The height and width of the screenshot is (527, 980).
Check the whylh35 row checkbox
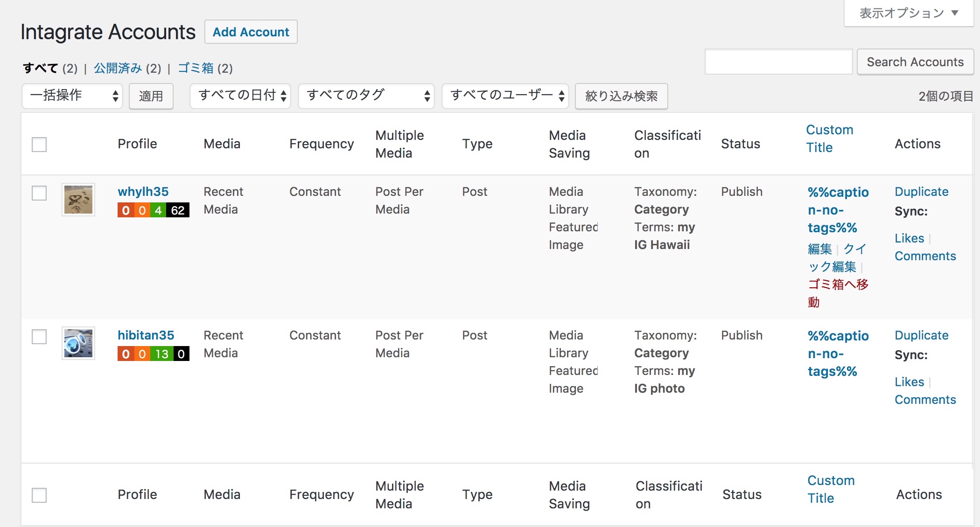(x=39, y=193)
